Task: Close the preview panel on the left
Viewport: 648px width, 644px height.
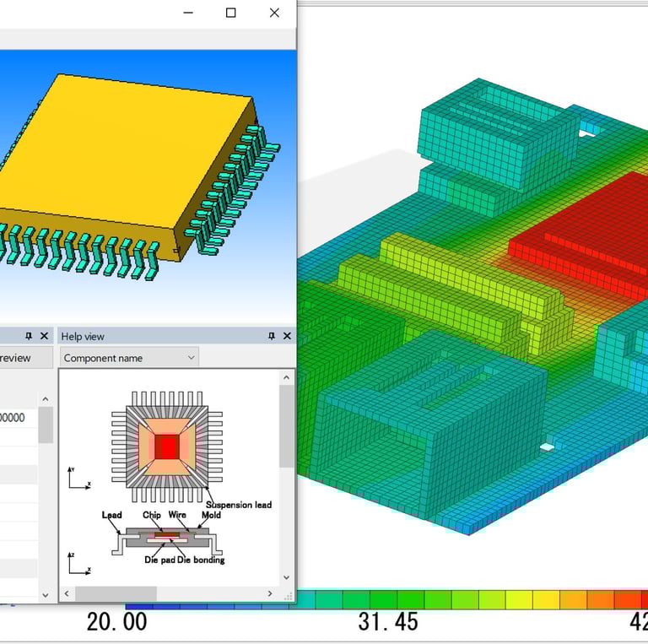Action: click(44, 336)
